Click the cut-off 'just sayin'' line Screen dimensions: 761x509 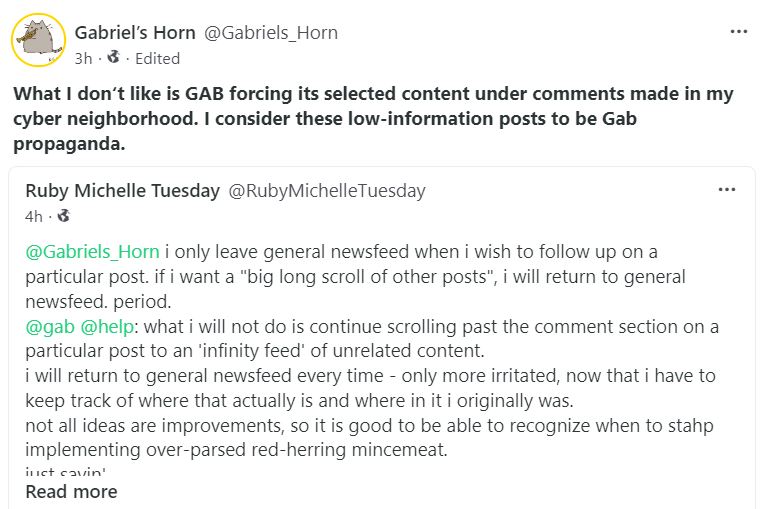click(x=66, y=471)
